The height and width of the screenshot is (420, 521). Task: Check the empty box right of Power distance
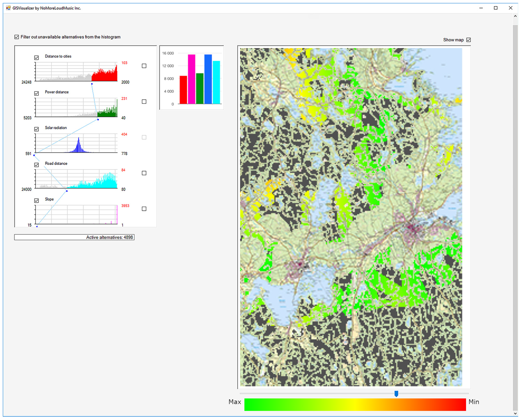(144, 102)
